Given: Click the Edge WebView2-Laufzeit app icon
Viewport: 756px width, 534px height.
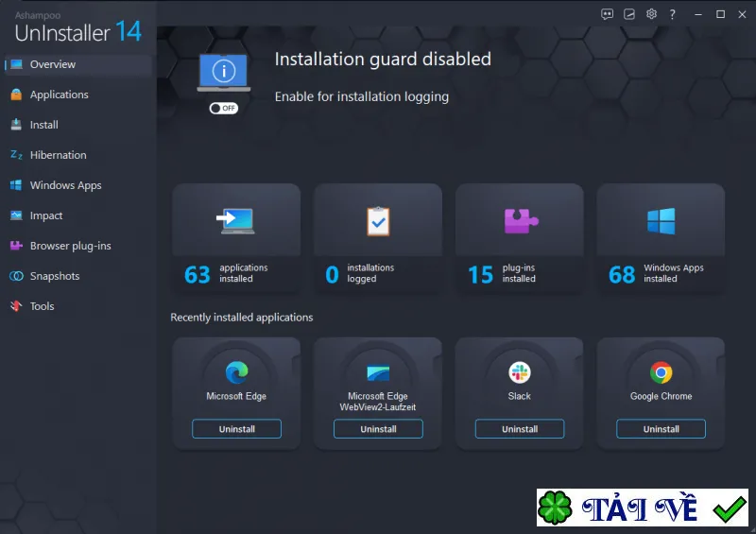Looking at the screenshot, I should coord(378,372).
